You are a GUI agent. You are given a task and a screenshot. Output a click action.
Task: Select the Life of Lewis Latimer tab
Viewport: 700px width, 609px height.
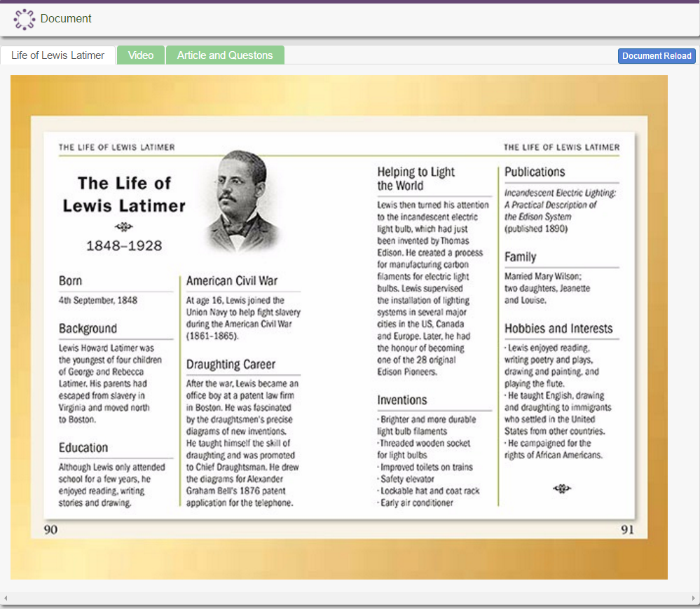57,55
